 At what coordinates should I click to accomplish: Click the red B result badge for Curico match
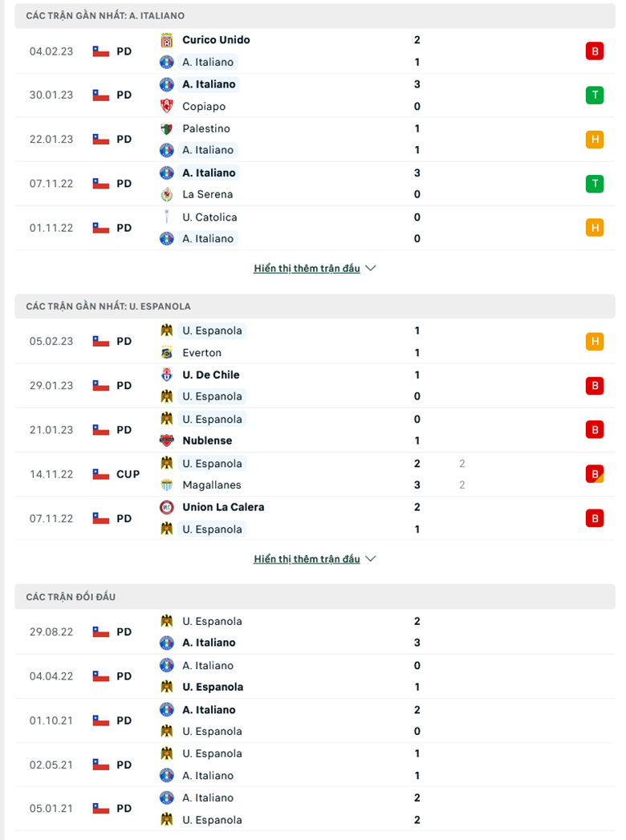pos(595,50)
